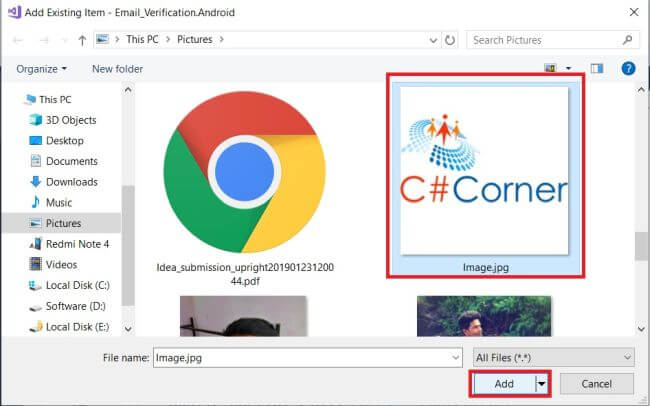650x406 pixels.
Task: Close the Add Existing Item dialog
Action: (x=634, y=12)
